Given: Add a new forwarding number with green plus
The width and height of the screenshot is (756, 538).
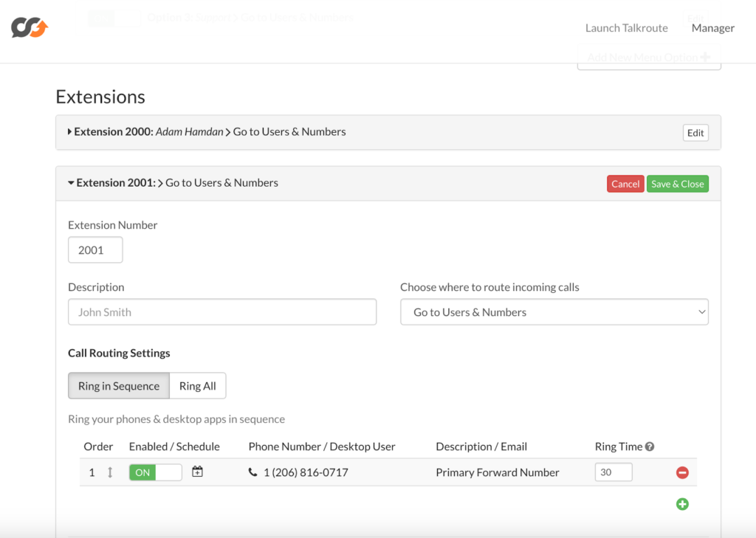Looking at the screenshot, I should [682, 504].
